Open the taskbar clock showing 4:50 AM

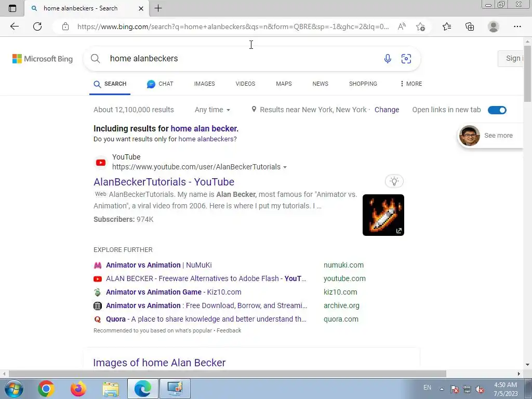point(506,389)
